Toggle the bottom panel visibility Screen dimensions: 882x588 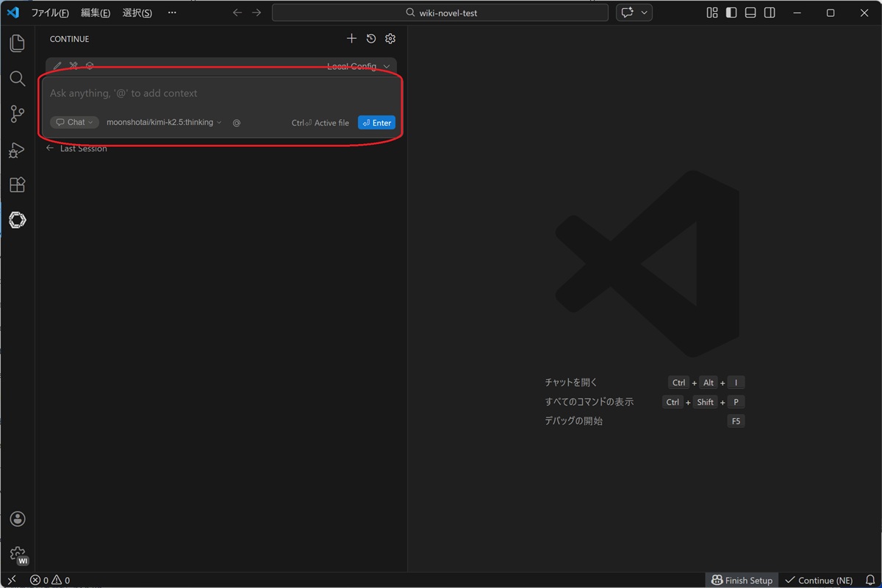click(x=750, y=13)
